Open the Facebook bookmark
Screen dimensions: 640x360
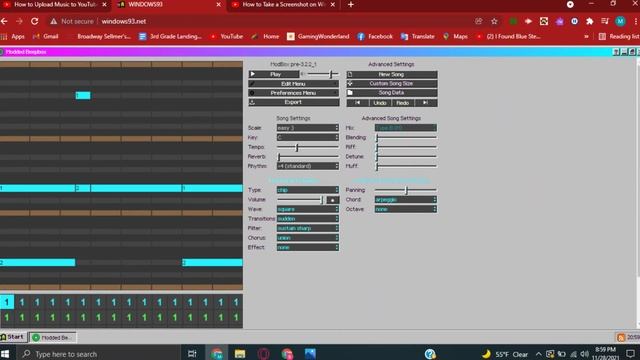(375, 36)
